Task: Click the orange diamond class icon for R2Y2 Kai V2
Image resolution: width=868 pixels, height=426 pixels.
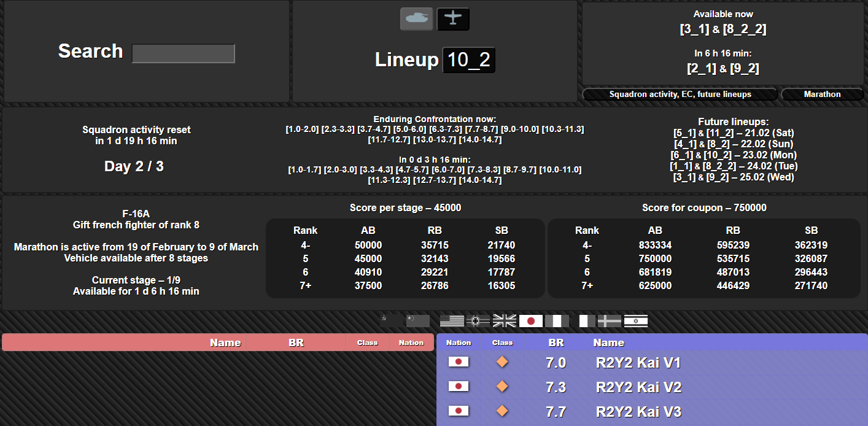Action: coord(502,387)
